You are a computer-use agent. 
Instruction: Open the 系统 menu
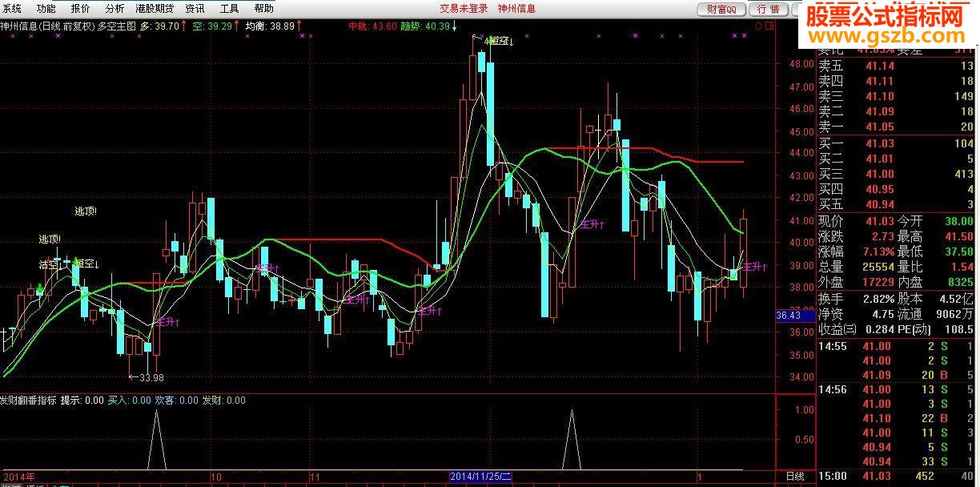click(12, 9)
